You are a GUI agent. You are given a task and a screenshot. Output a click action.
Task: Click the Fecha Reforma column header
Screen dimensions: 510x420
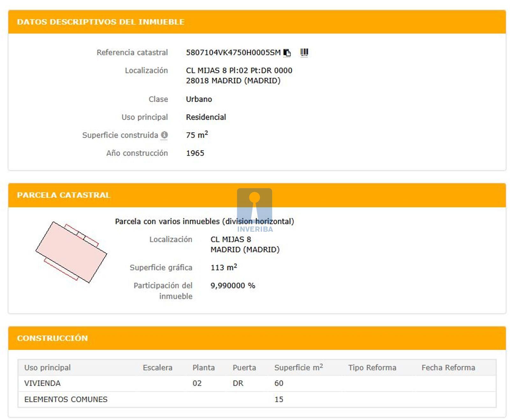click(448, 367)
